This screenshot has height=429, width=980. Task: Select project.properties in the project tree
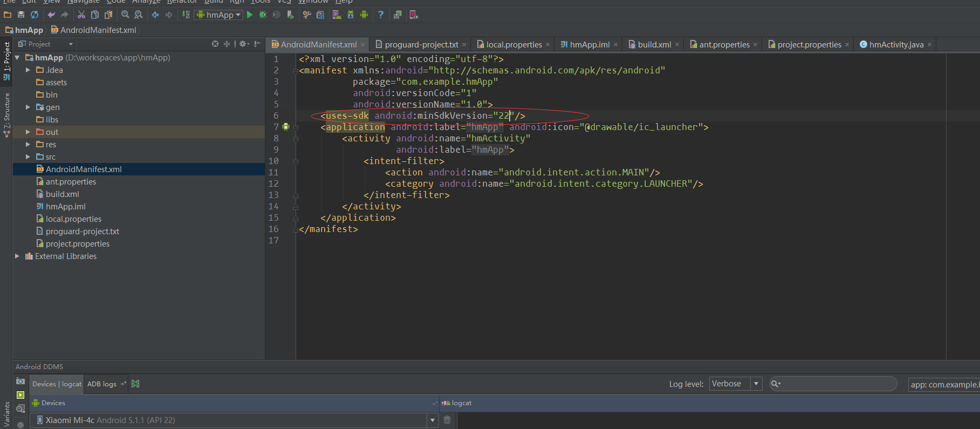[x=78, y=243]
